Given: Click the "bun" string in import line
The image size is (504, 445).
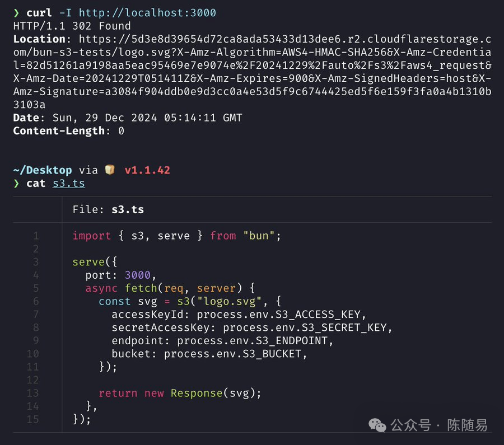Looking at the screenshot, I should pyautogui.click(x=259, y=236).
